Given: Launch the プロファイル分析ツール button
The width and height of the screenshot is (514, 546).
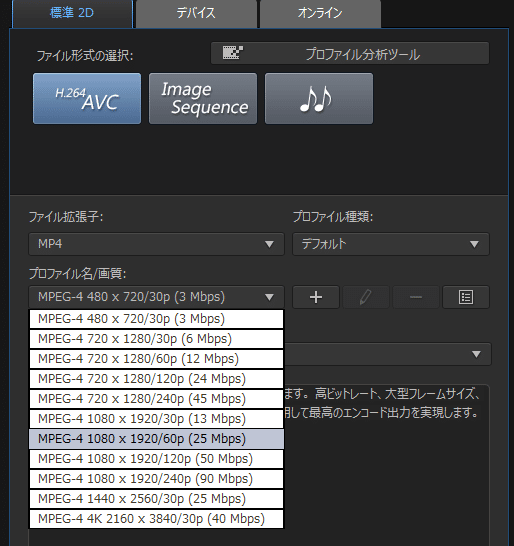Looking at the screenshot, I should (x=350, y=53).
